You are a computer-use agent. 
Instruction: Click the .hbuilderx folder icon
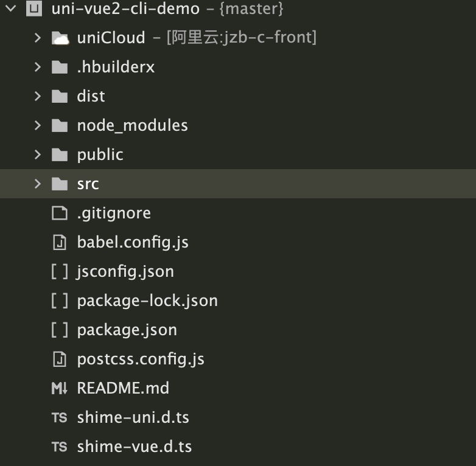[60, 67]
